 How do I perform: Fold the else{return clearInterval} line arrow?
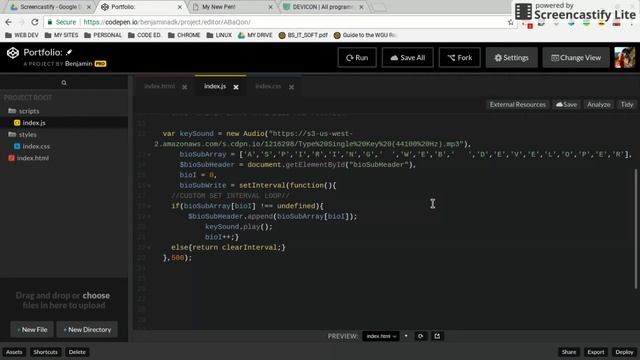149,247
